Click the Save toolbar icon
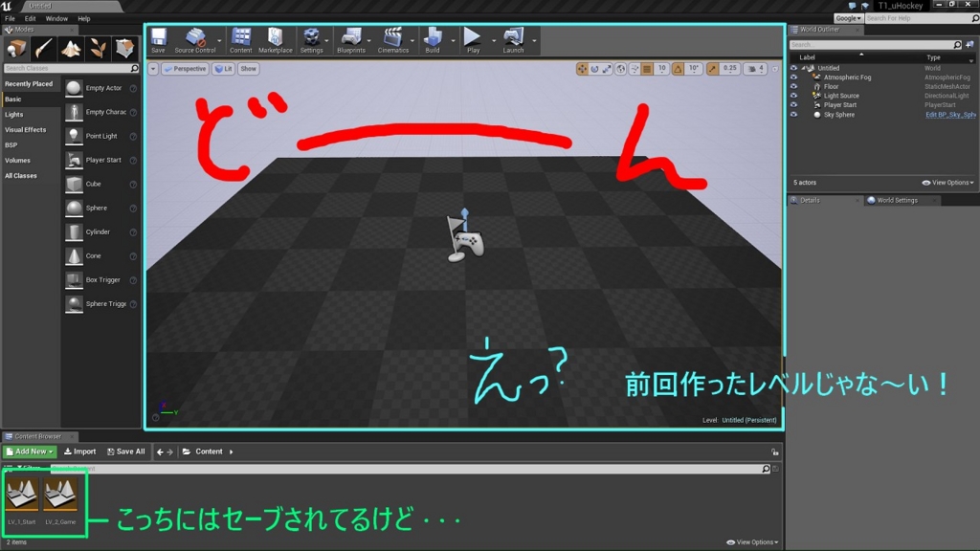 pyautogui.click(x=158, y=40)
